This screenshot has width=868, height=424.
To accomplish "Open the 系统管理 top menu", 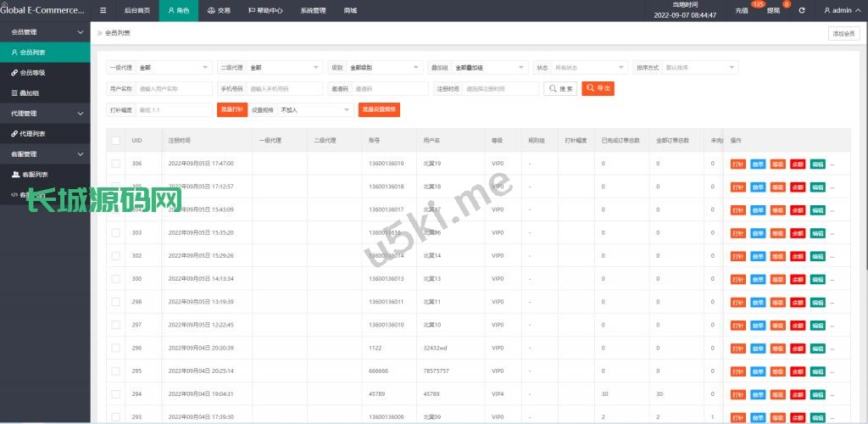I will click(313, 11).
